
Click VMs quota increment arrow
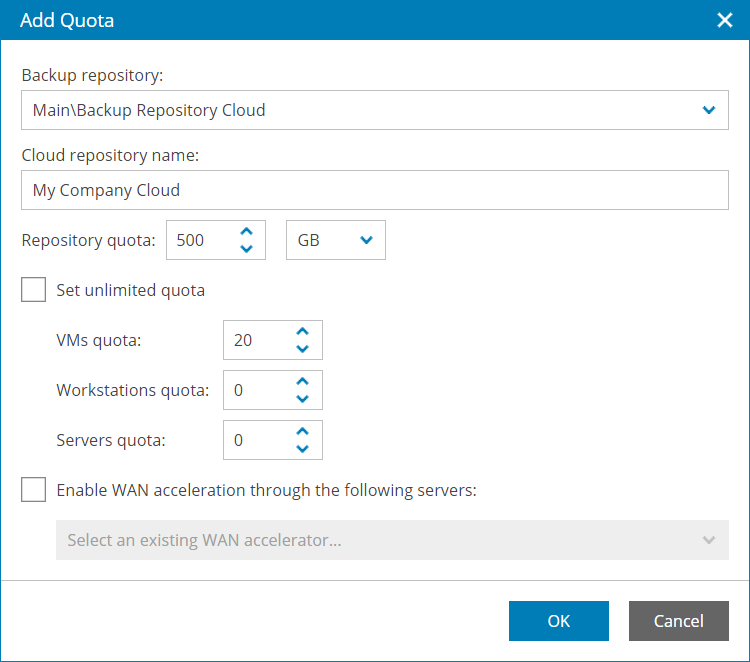click(x=303, y=332)
